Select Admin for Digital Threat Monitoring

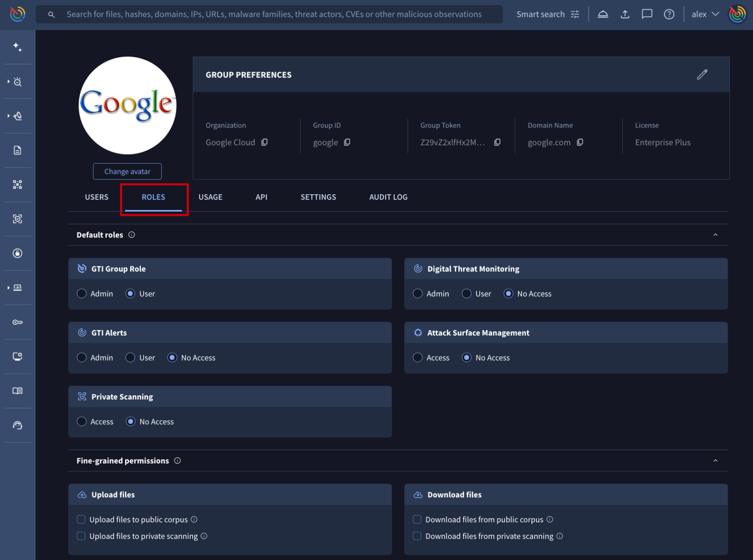418,294
